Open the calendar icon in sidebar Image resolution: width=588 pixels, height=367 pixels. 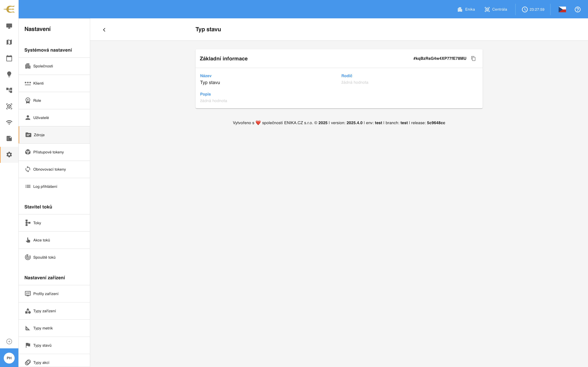click(x=9, y=58)
